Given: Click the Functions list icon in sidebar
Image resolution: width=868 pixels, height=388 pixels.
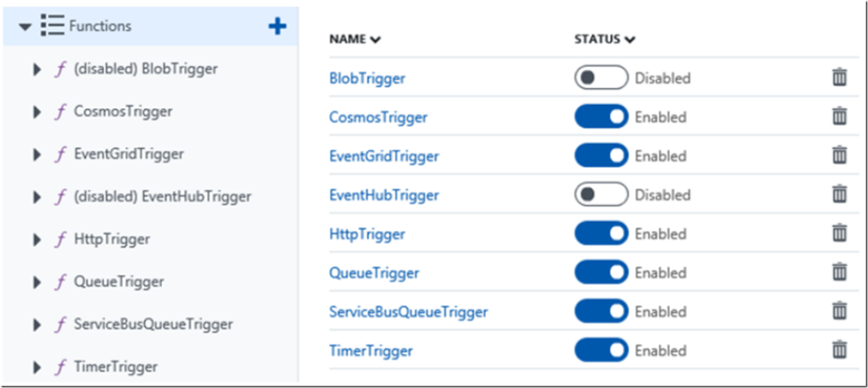Looking at the screenshot, I should pos(52,25).
